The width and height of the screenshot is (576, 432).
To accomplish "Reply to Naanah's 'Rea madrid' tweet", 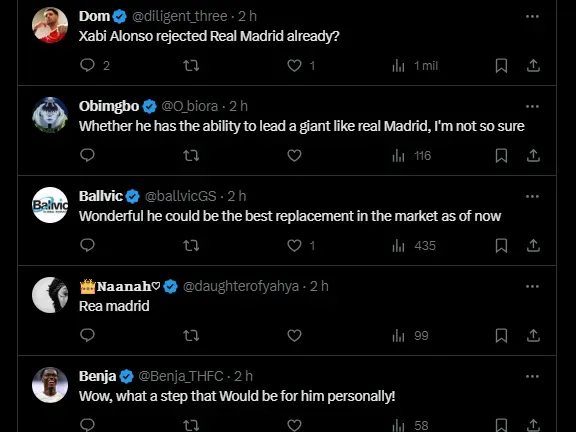I will click(x=87, y=335).
